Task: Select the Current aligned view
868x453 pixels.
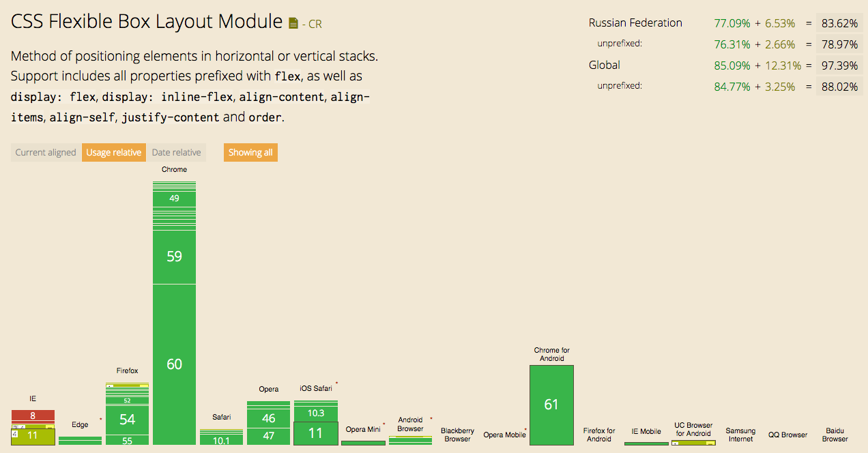Action: coord(46,152)
